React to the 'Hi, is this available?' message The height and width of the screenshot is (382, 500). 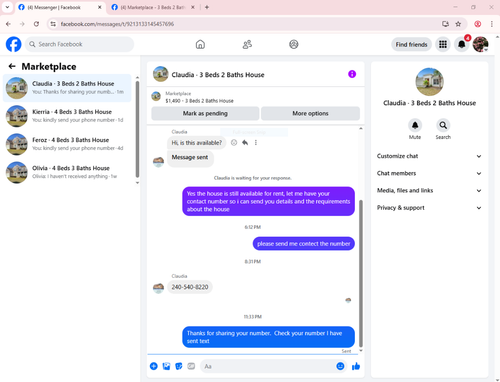234,143
